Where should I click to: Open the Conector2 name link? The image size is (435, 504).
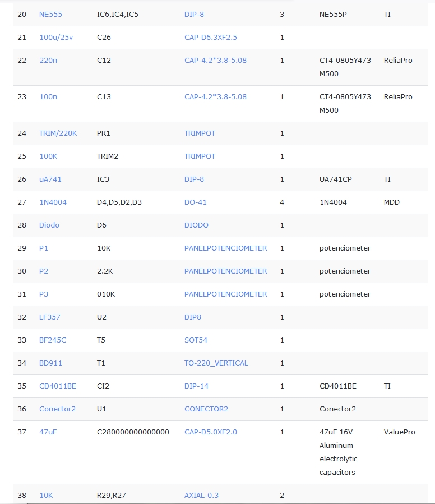pos(57,409)
